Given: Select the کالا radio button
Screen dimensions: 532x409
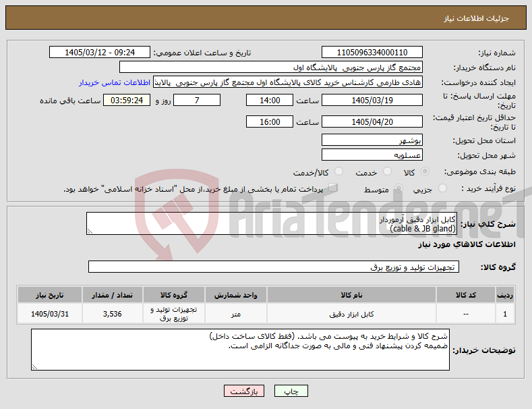Looking at the screenshot, I should 425,171.
